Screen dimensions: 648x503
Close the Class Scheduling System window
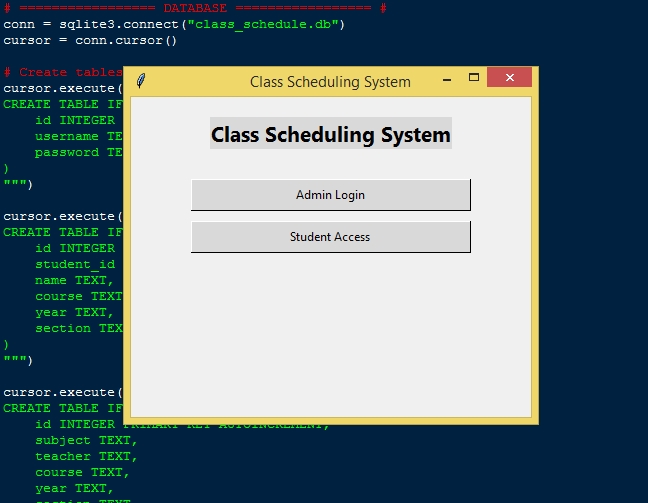(x=510, y=78)
